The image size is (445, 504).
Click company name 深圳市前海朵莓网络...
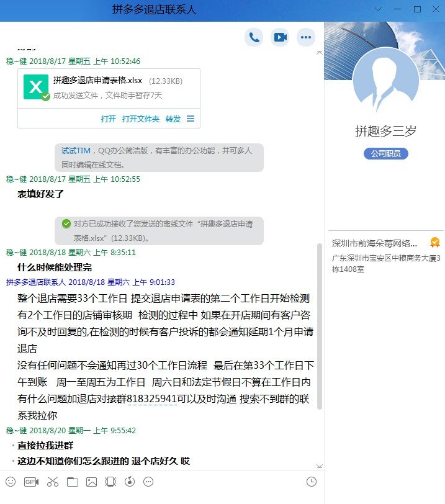(374, 243)
